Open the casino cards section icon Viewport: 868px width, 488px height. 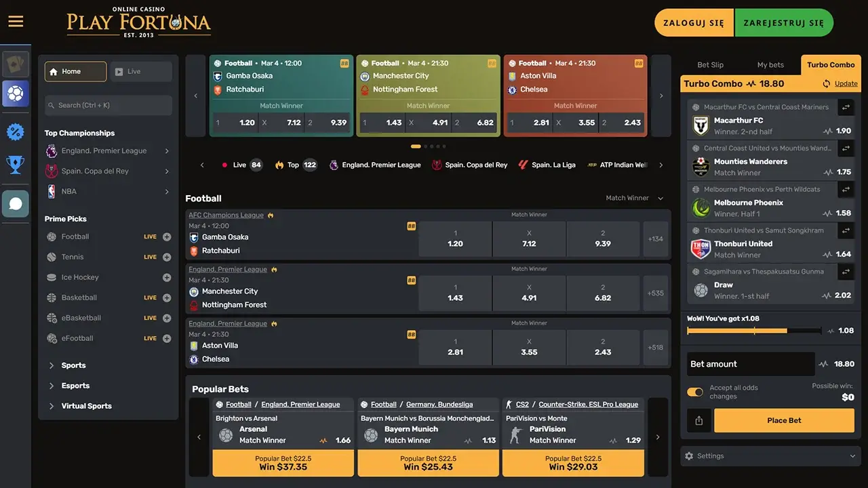(x=16, y=64)
